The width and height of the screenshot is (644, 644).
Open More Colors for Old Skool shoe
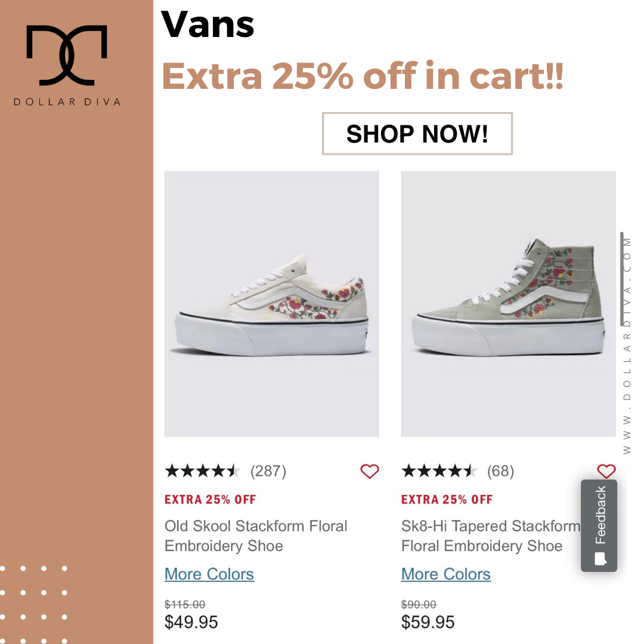pos(209,574)
